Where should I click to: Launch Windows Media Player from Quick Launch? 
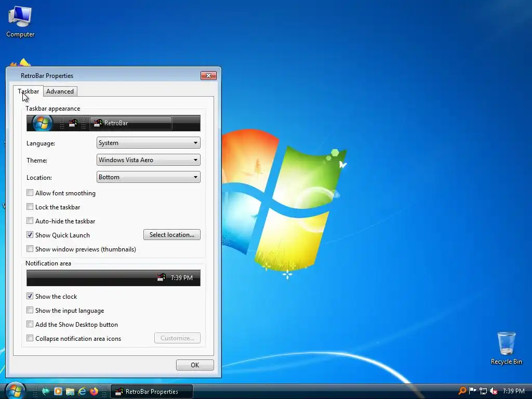(58, 392)
